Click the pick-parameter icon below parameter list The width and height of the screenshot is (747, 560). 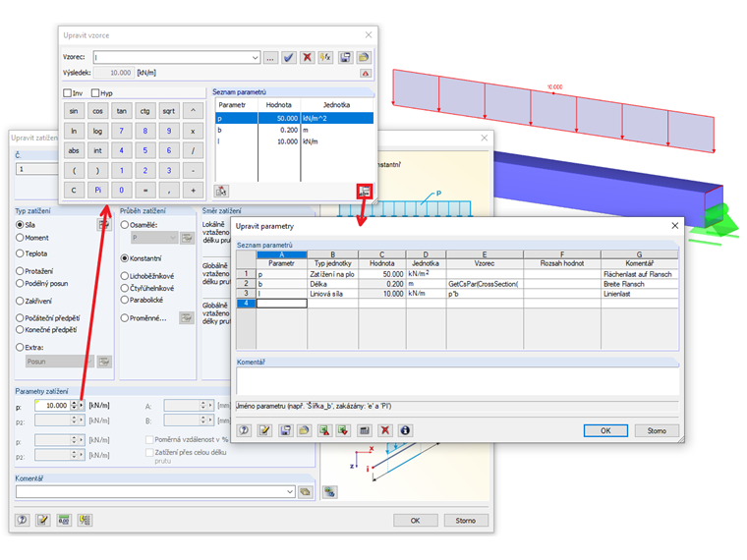[221, 191]
